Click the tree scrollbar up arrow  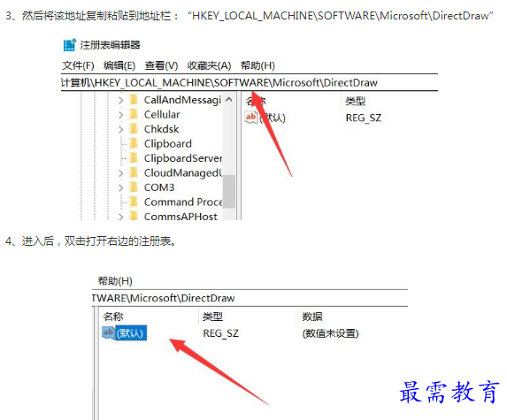[228, 100]
